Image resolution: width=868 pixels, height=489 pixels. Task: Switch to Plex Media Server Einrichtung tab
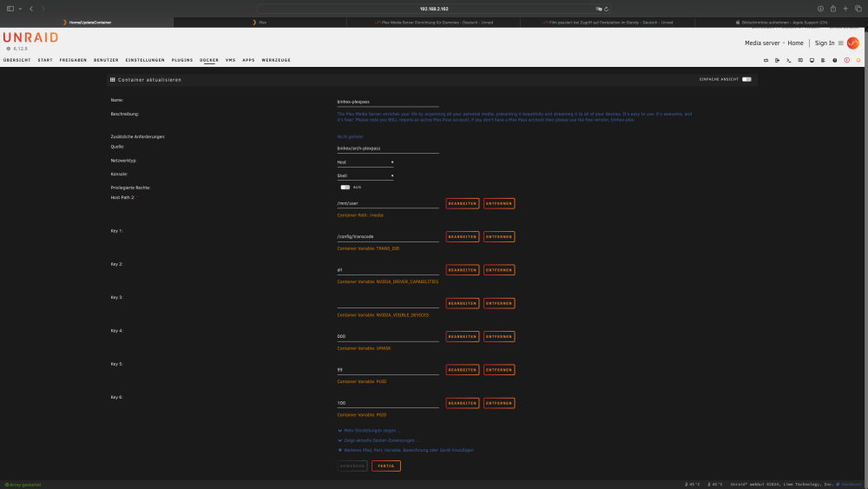[x=433, y=23]
